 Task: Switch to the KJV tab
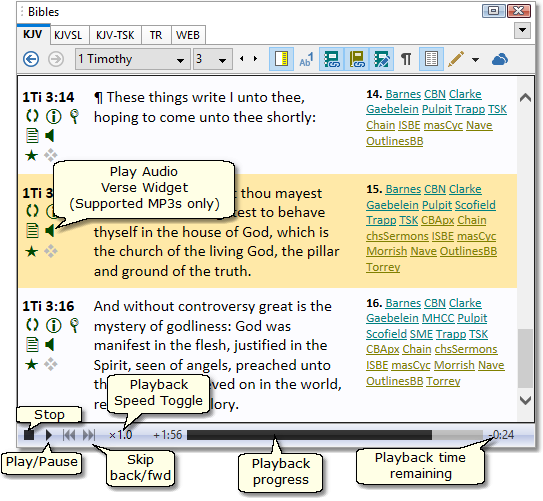click(x=33, y=34)
